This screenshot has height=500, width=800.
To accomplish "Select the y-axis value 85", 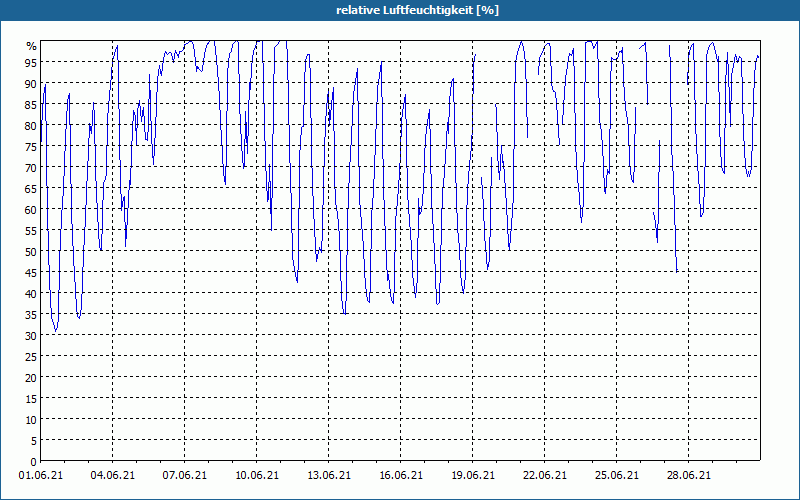I will (x=31, y=105).
